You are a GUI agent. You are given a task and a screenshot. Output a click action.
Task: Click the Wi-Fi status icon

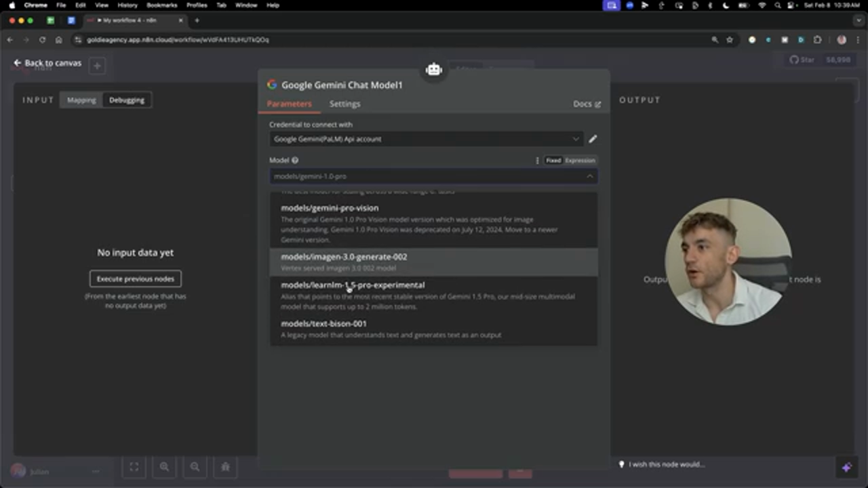tap(761, 5)
